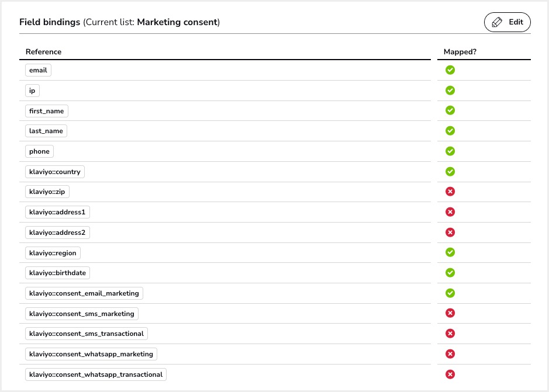Select the first_name reference tag
549x392 pixels.
(x=47, y=111)
